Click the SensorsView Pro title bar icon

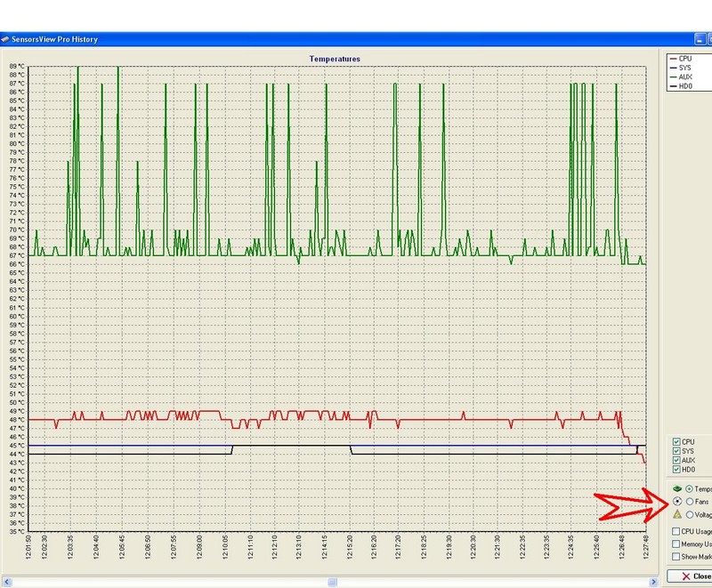(5, 39)
